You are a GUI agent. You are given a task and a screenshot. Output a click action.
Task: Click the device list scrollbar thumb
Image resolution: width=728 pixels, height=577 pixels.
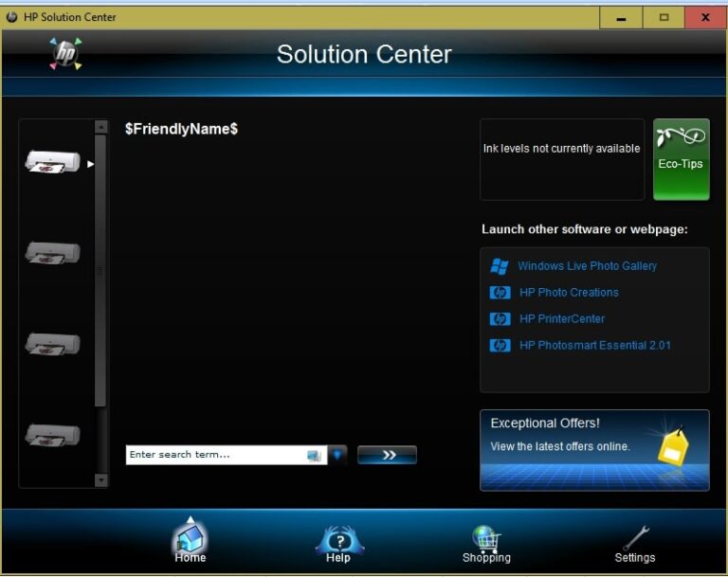100,271
